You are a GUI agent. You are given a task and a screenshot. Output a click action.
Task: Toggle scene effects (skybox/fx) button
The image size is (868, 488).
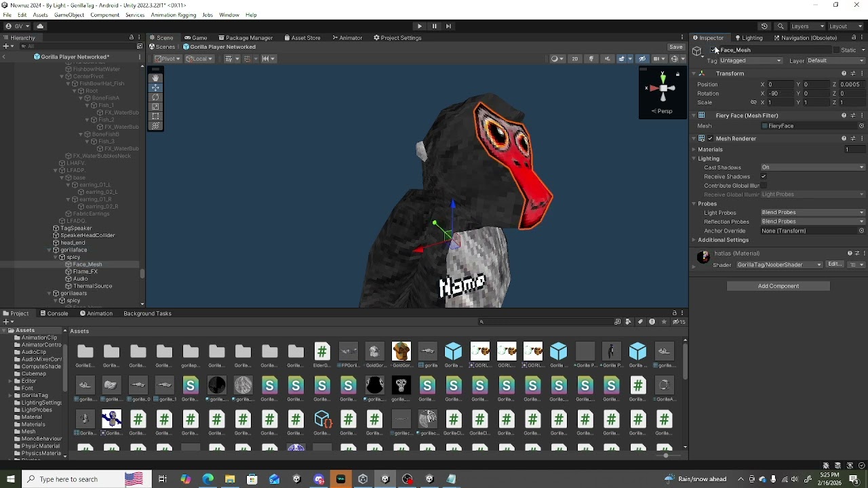(x=622, y=59)
